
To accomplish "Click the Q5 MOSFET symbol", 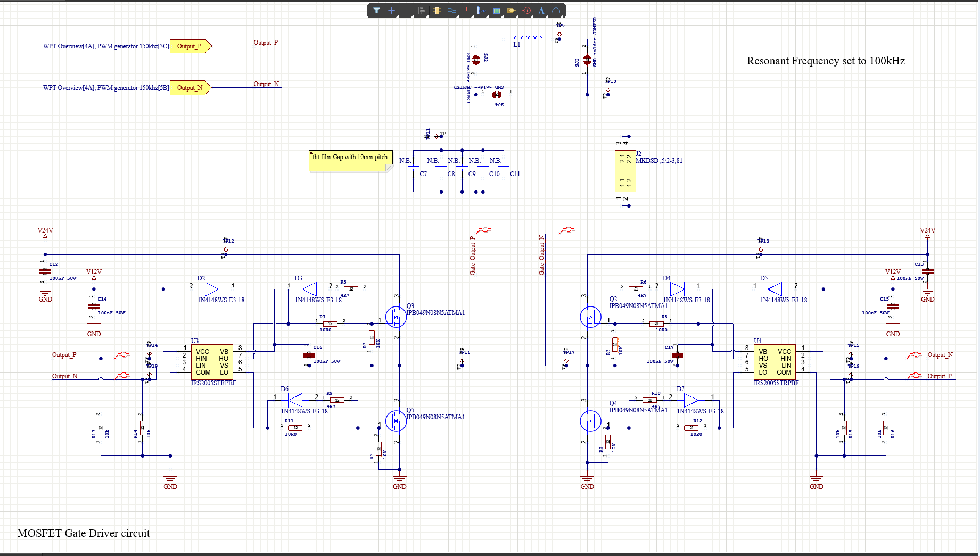I will coord(396,421).
